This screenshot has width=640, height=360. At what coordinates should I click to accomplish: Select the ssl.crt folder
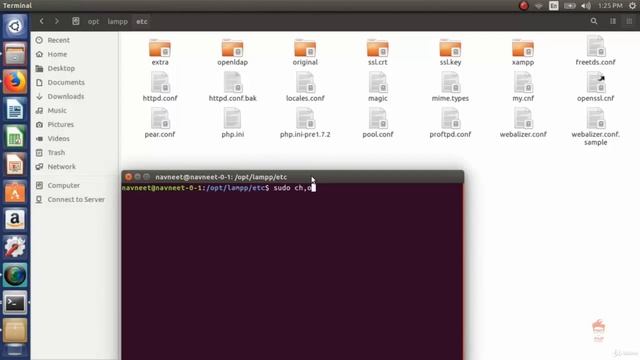378,52
